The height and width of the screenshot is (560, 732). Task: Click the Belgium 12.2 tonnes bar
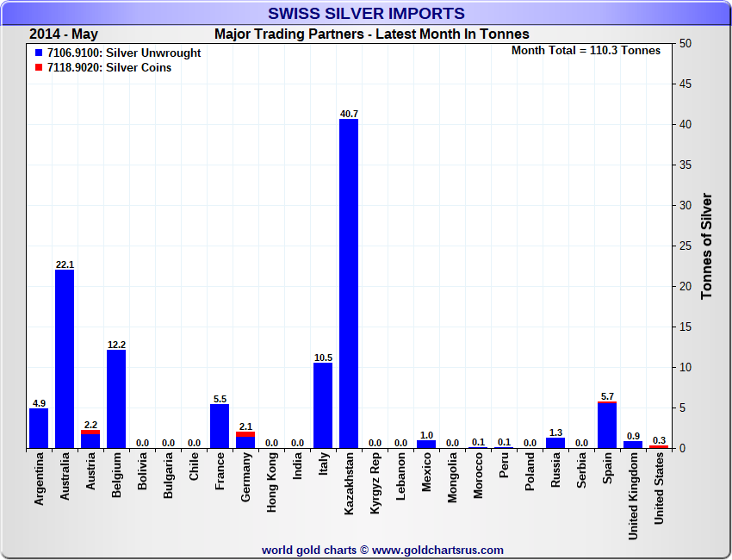[x=116, y=399]
